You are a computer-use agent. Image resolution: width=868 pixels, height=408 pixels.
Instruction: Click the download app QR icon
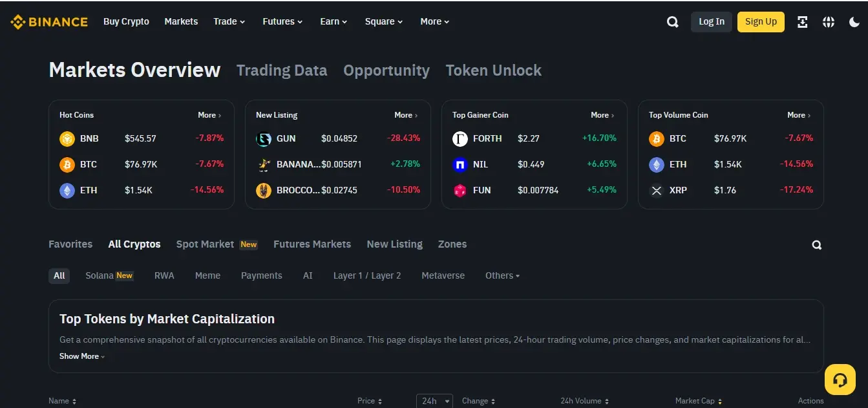[802, 22]
